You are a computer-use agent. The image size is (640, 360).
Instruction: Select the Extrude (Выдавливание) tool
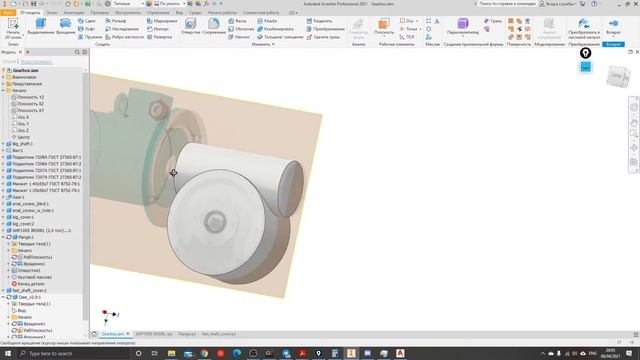tap(40, 26)
